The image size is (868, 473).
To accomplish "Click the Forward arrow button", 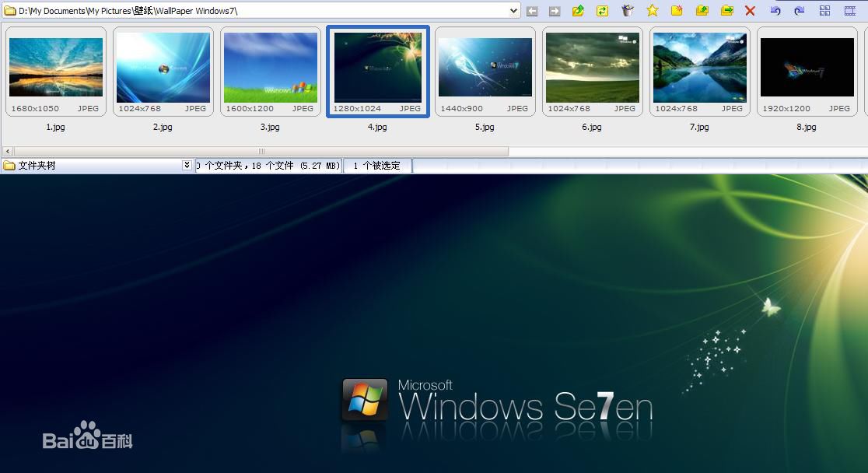I will tap(555, 11).
